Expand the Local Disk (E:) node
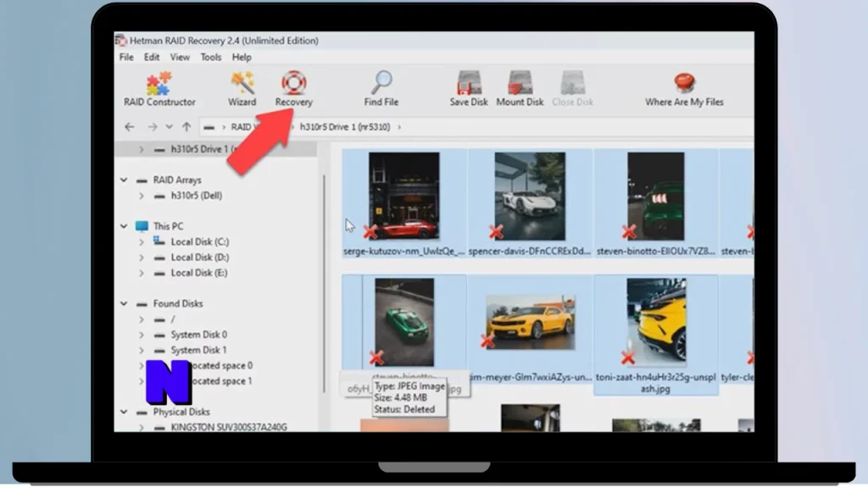Screen dimensions: 868x488 [142, 273]
